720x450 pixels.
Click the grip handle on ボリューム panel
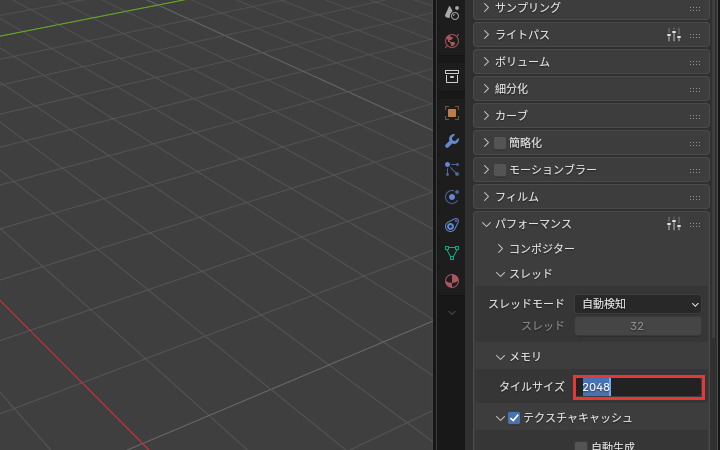coord(695,62)
